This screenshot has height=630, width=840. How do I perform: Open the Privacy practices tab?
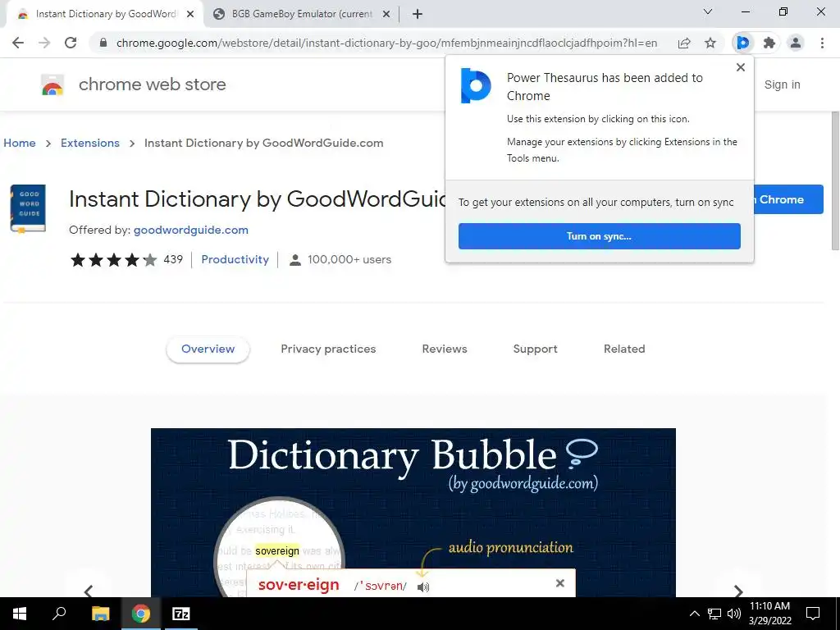click(328, 349)
